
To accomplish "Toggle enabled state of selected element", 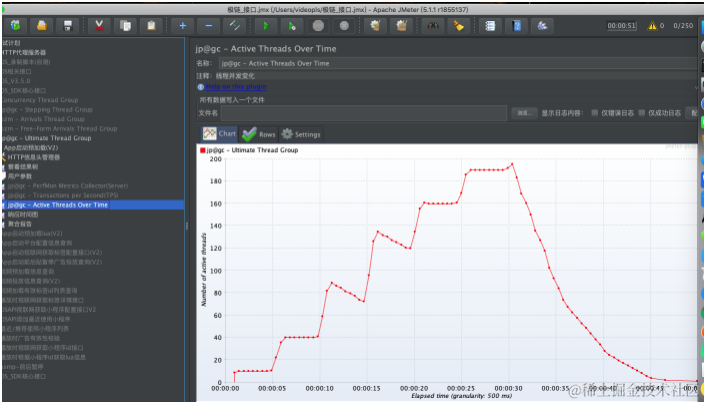I will click(x=235, y=26).
